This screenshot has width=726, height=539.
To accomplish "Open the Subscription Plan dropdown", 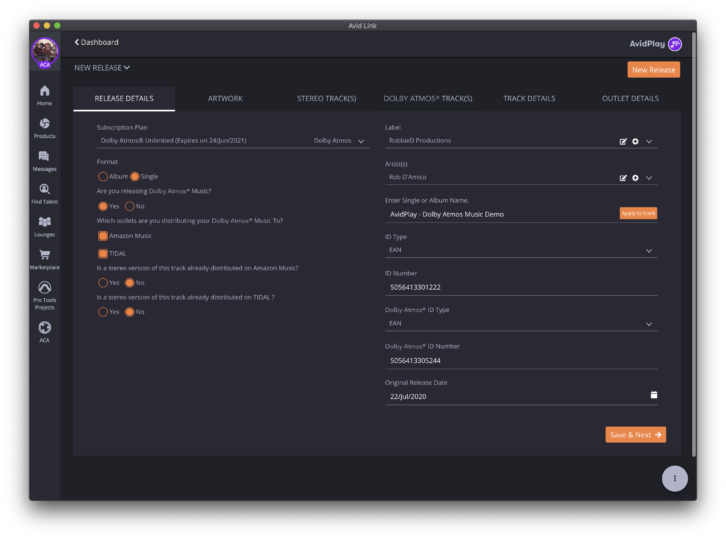I will click(x=233, y=141).
